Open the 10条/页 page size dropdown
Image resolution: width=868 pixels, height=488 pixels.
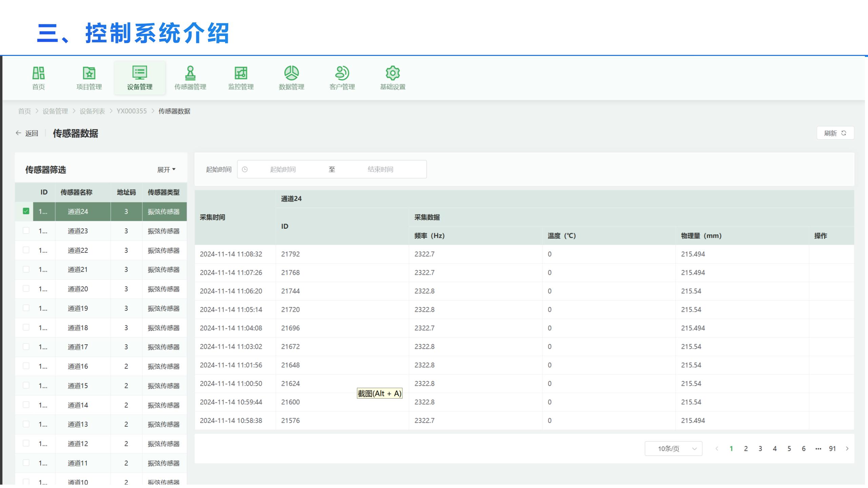coord(673,449)
